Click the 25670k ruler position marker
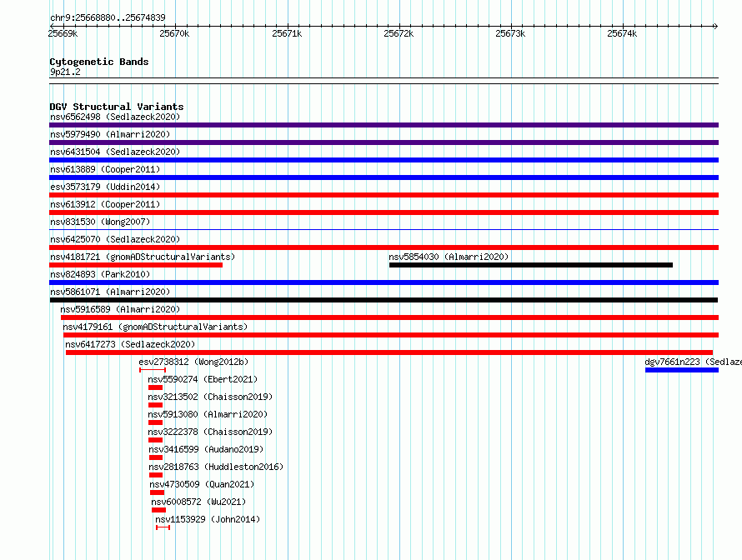 174,33
